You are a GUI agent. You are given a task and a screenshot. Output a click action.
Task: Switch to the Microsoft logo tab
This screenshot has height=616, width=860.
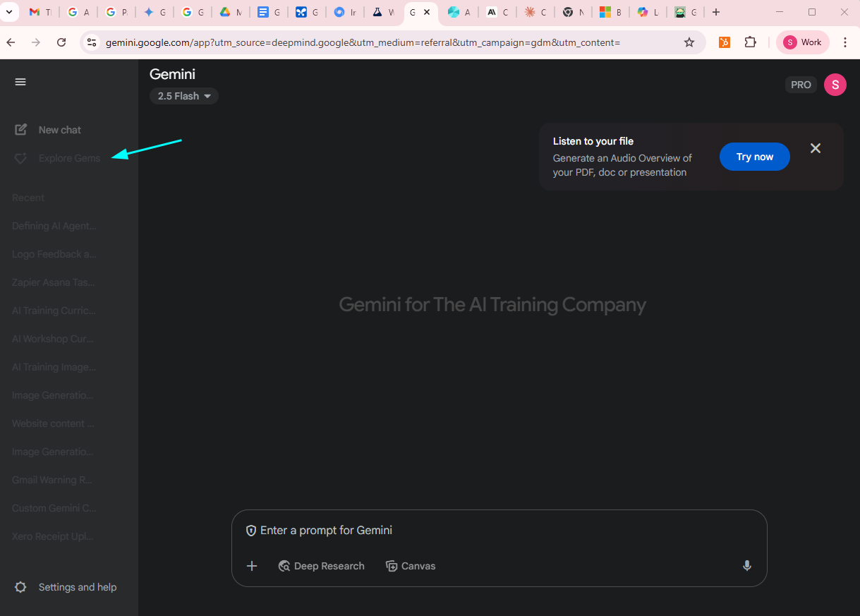611,12
